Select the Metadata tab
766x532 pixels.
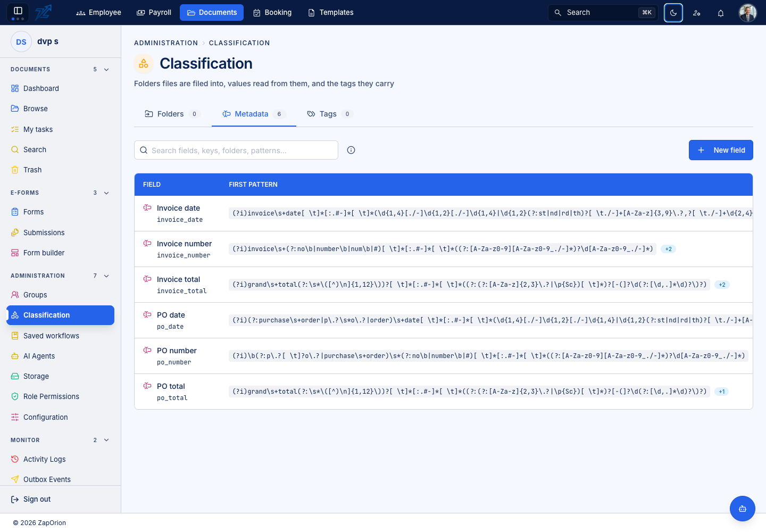click(x=254, y=114)
